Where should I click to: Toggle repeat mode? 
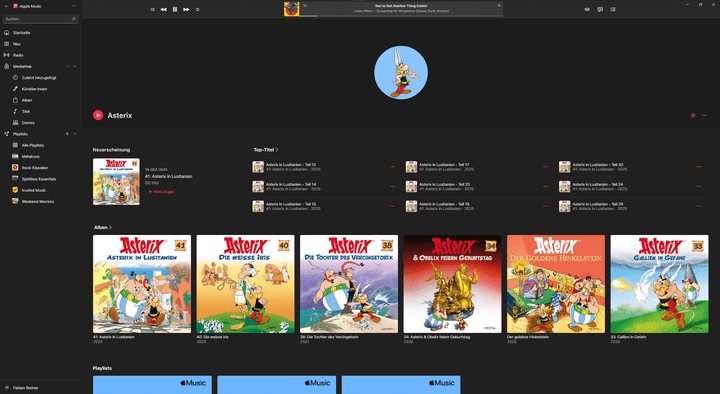point(197,10)
